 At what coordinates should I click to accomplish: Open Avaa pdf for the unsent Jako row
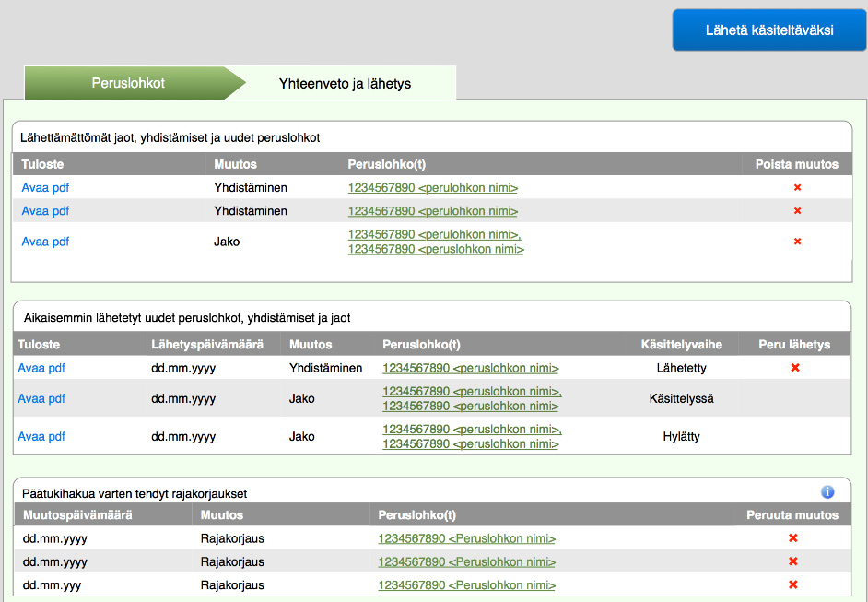coord(45,242)
